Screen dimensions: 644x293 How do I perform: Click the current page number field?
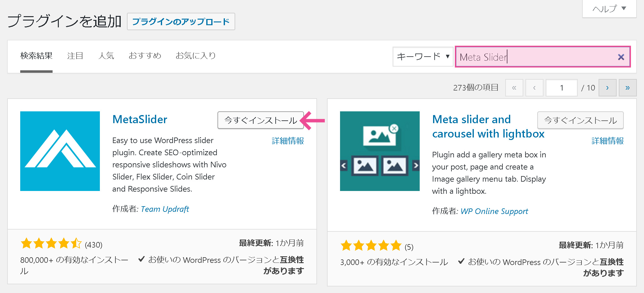(562, 88)
